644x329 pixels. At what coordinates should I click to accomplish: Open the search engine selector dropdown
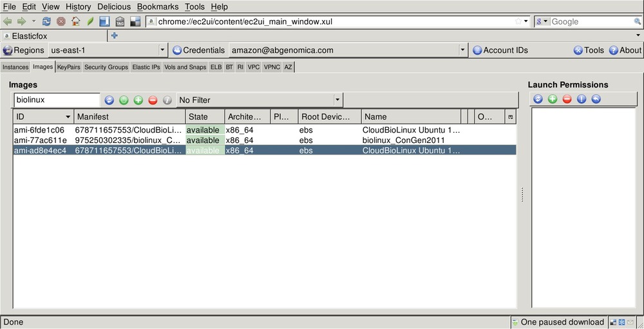tap(542, 21)
